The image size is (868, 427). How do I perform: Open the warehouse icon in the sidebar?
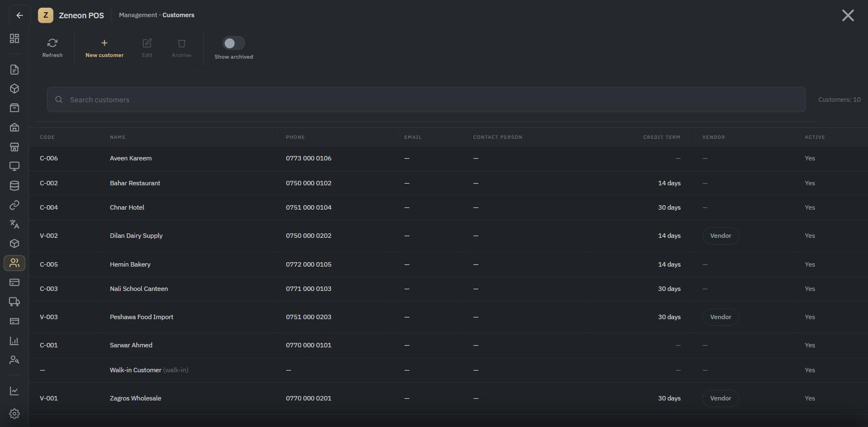(x=14, y=127)
